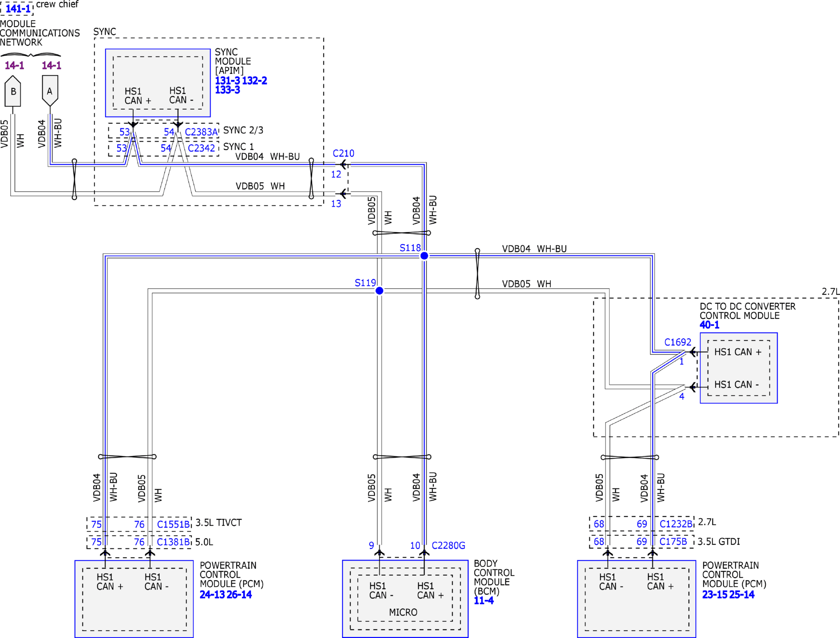
Task: Click the C2280G BCM connector label
Action: (448, 545)
